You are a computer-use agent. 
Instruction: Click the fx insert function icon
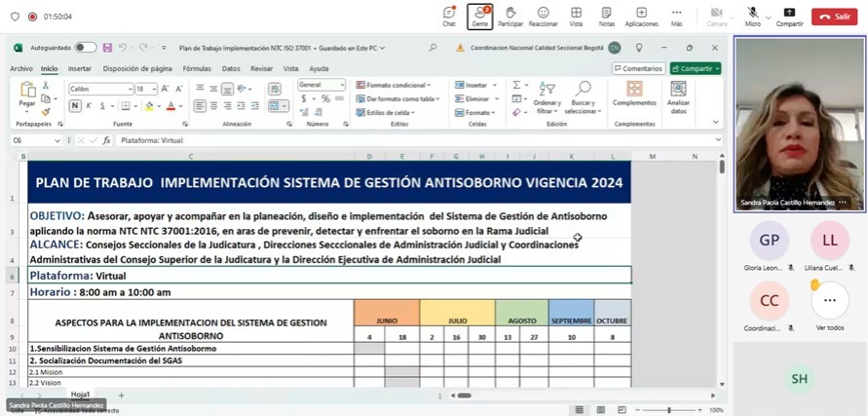coord(107,140)
